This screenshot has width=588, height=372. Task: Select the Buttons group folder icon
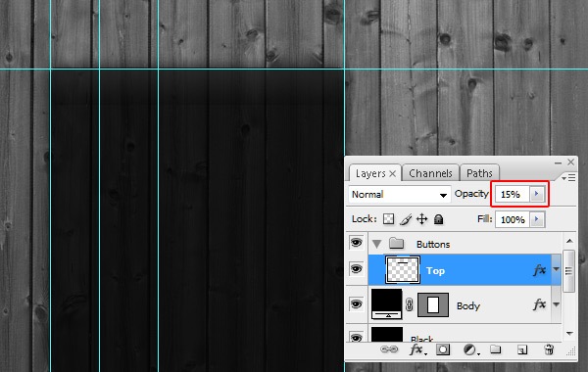396,243
